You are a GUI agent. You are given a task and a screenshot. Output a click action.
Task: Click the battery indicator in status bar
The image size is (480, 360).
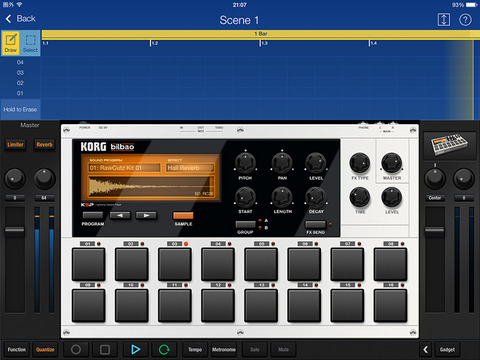[472, 5]
